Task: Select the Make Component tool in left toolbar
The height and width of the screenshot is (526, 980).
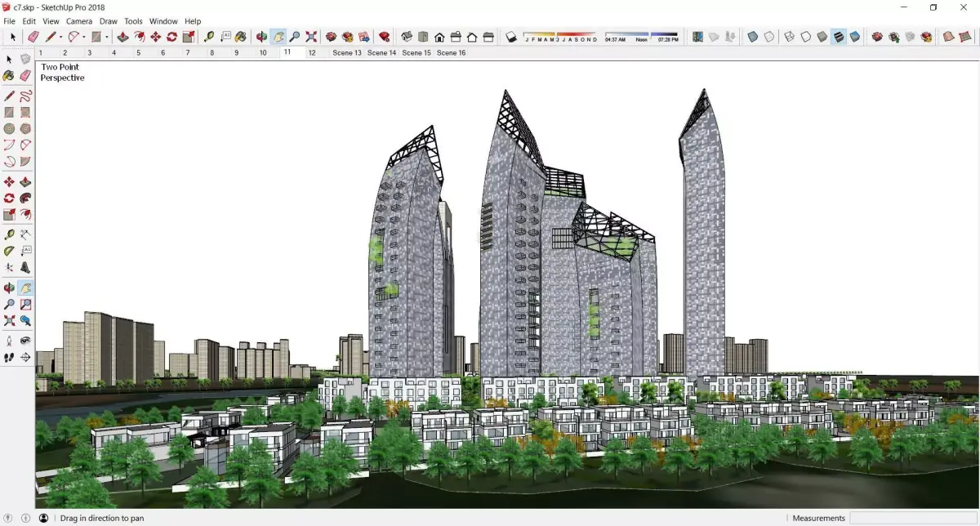Action: [25, 60]
